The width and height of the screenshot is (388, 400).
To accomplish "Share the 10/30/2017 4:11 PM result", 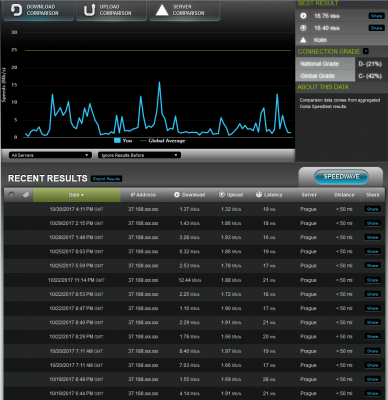I will tap(372, 209).
